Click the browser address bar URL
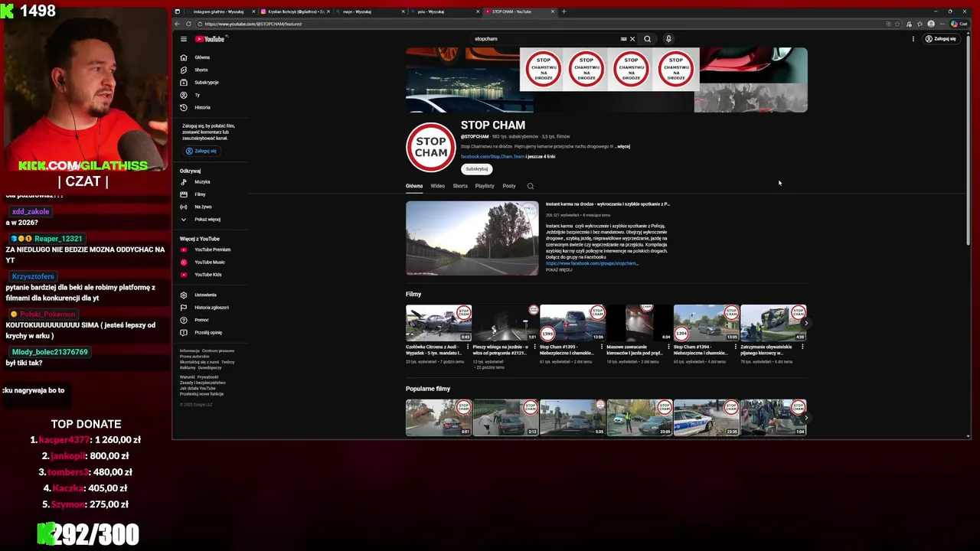 [x=253, y=24]
